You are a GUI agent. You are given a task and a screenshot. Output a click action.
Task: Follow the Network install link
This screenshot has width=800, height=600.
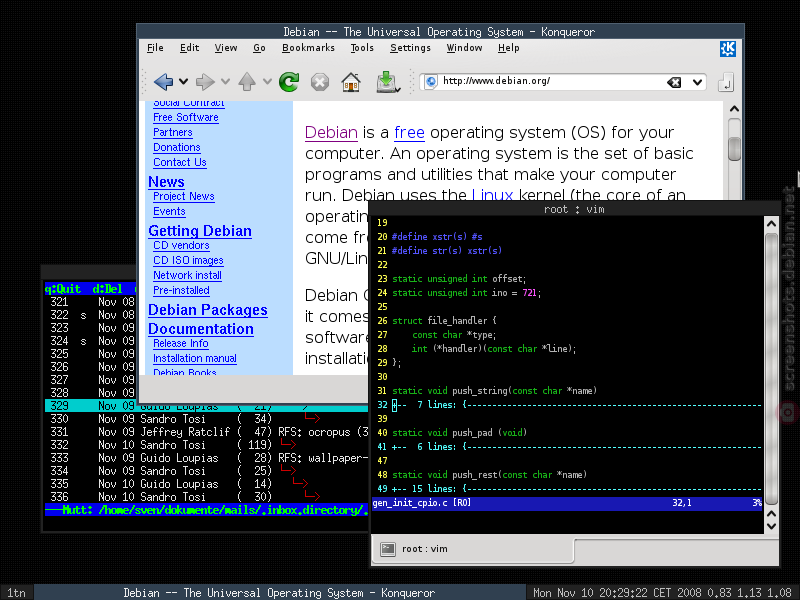pyautogui.click(x=187, y=276)
